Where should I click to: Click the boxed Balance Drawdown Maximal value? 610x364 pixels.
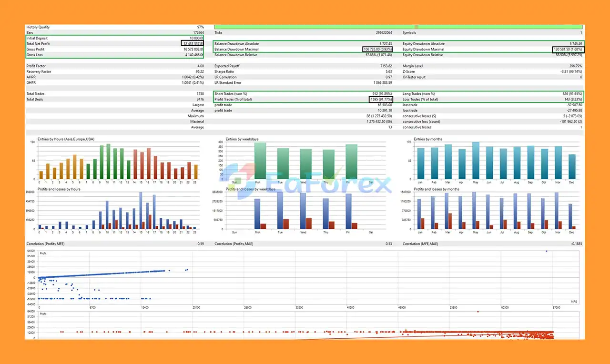(377, 50)
